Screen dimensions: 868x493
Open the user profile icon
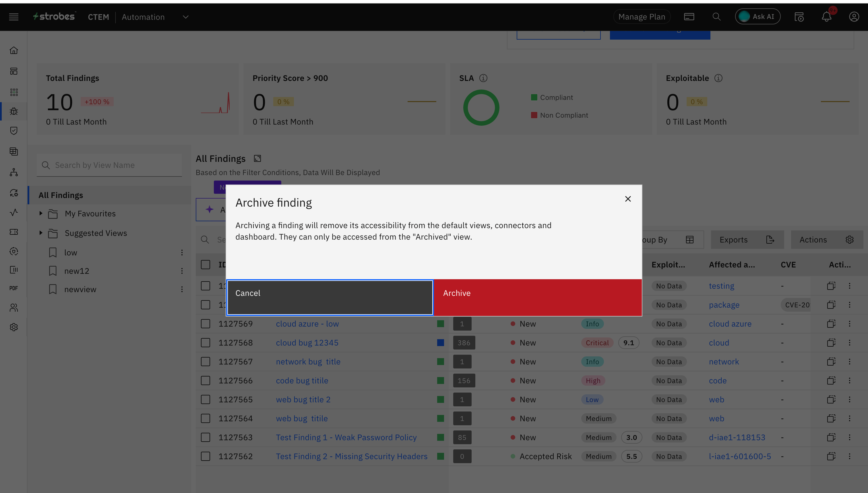point(854,17)
